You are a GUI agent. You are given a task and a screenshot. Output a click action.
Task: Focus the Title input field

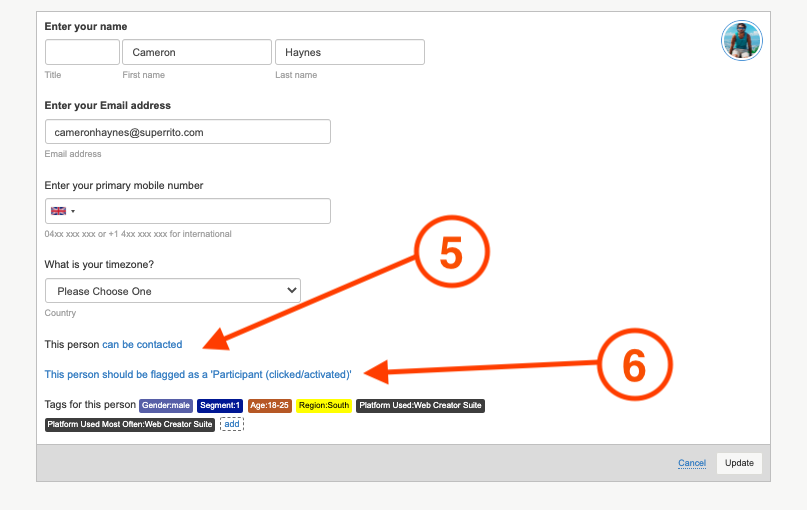click(x=82, y=52)
